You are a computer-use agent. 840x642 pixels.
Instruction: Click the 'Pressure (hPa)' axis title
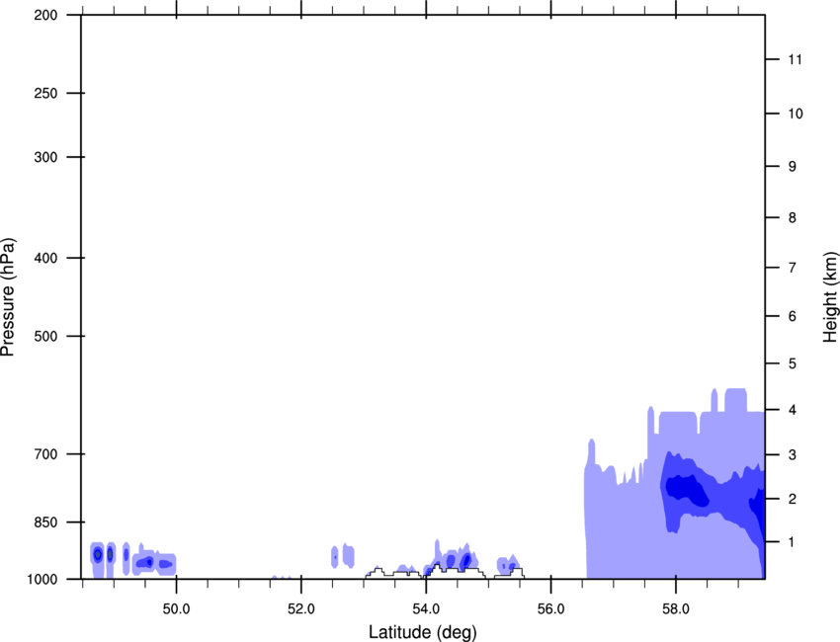pos(8,297)
